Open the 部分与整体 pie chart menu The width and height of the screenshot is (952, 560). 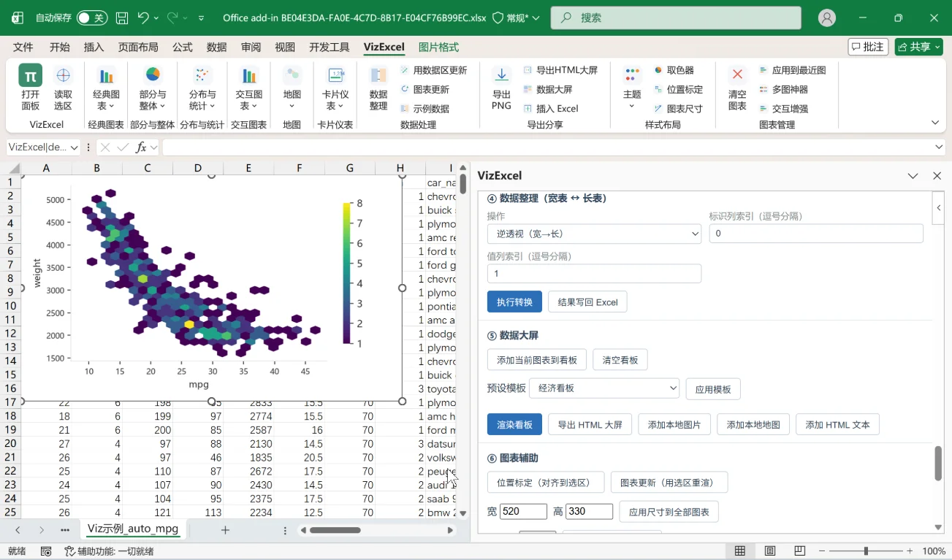(x=153, y=87)
